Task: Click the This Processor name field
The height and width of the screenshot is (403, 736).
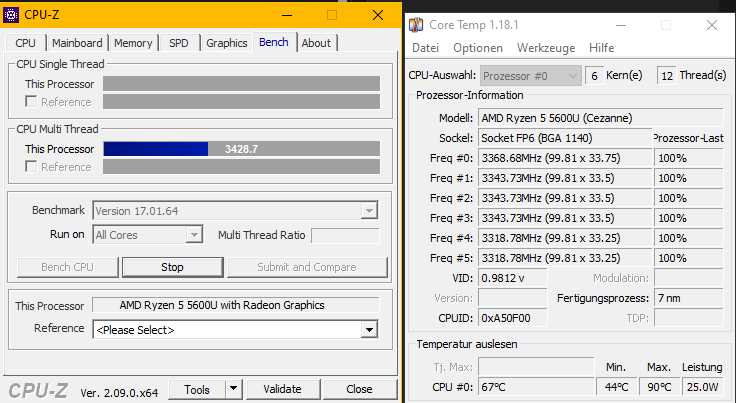Action: pyautogui.click(x=236, y=305)
